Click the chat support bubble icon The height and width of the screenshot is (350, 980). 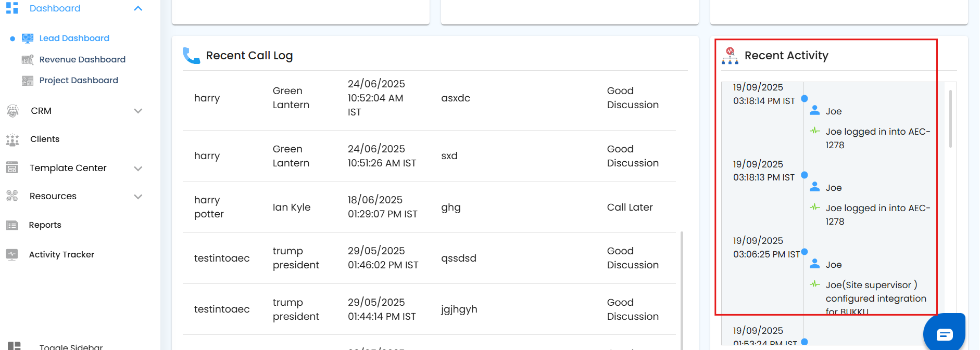945,334
